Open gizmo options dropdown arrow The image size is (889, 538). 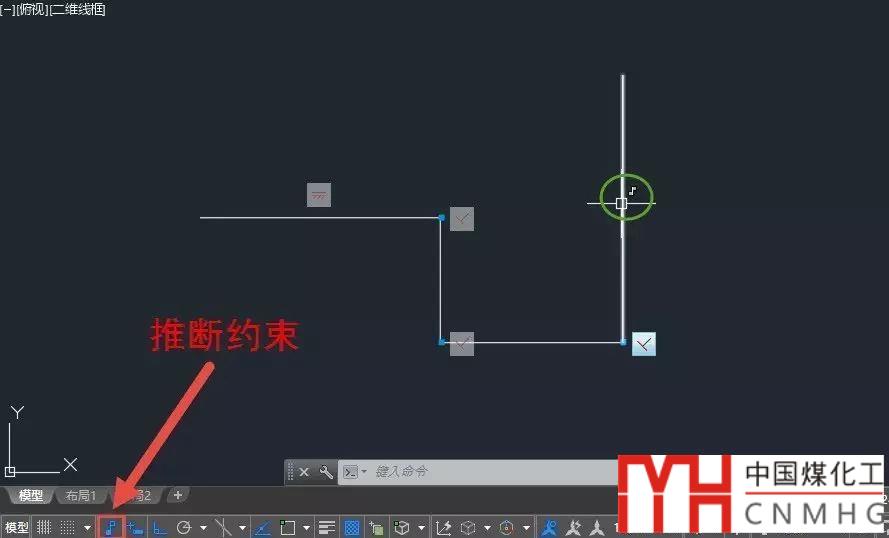[x=526, y=528]
